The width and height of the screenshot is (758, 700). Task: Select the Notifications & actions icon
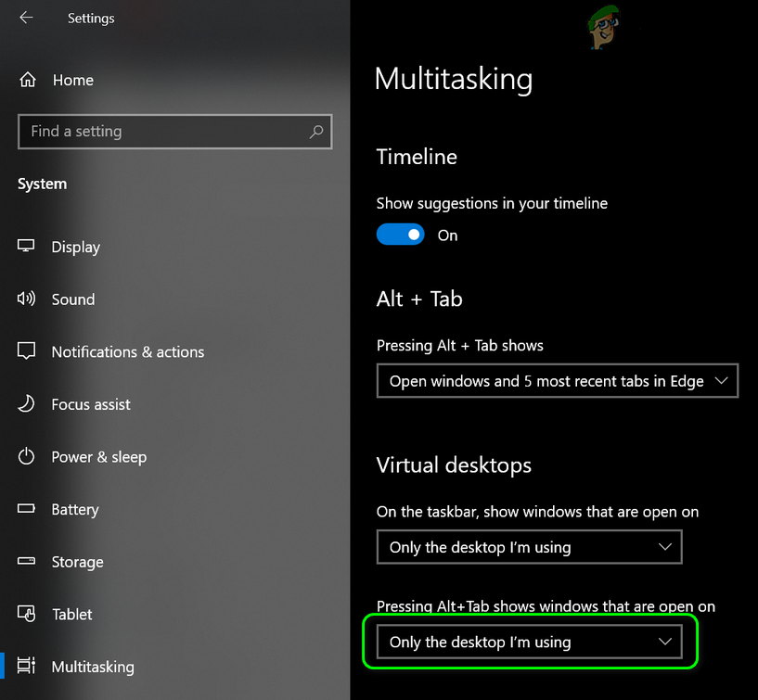[26, 350]
